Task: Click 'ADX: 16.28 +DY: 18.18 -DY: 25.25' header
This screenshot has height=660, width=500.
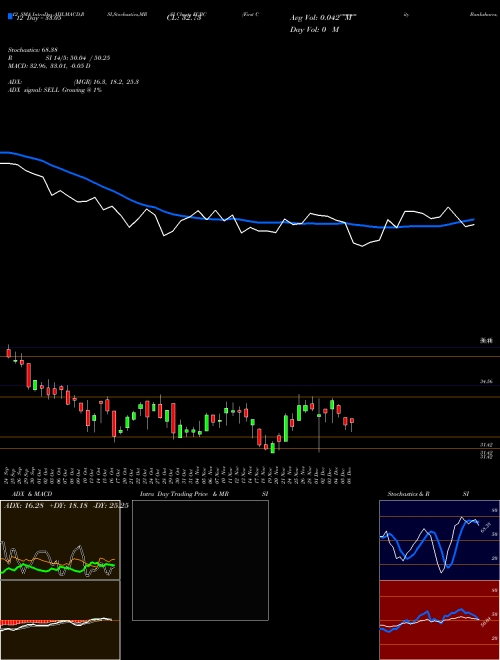Action: 66,505
